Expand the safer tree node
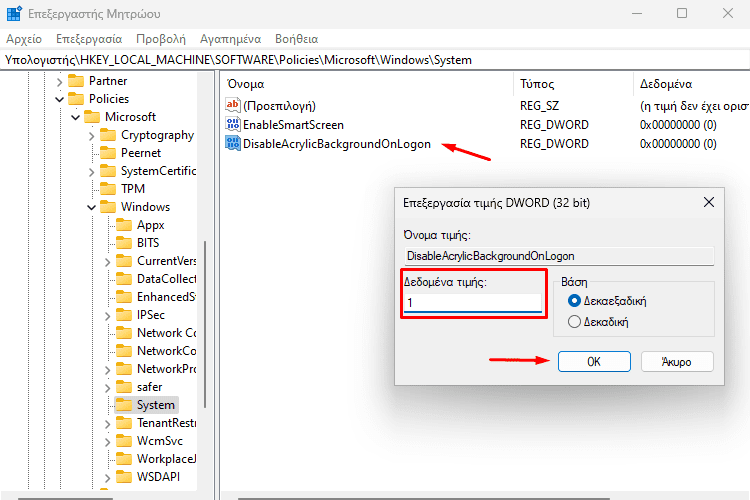This screenshot has width=750, height=500. click(108, 388)
